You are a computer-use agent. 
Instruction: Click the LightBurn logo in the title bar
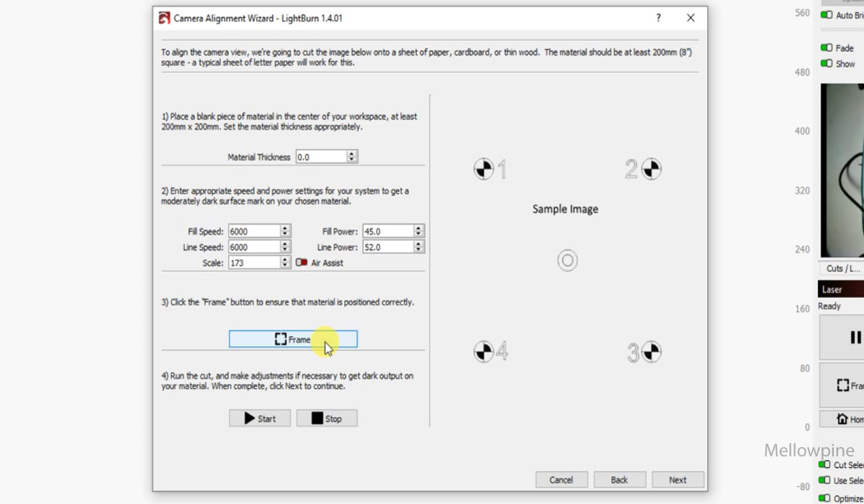(165, 18)
